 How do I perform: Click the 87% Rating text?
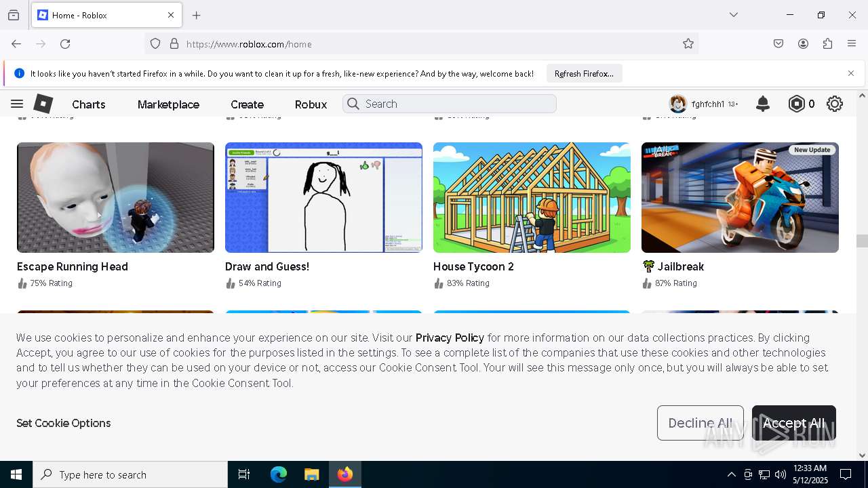675,283
